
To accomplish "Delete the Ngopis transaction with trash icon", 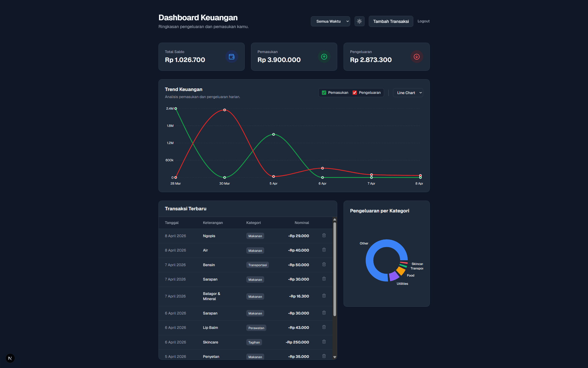I will pos(324,235).
